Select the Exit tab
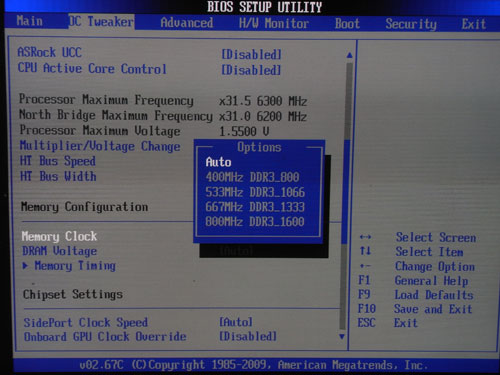The height and width of the screenshot is (375, 500). [x=474, y=24]
